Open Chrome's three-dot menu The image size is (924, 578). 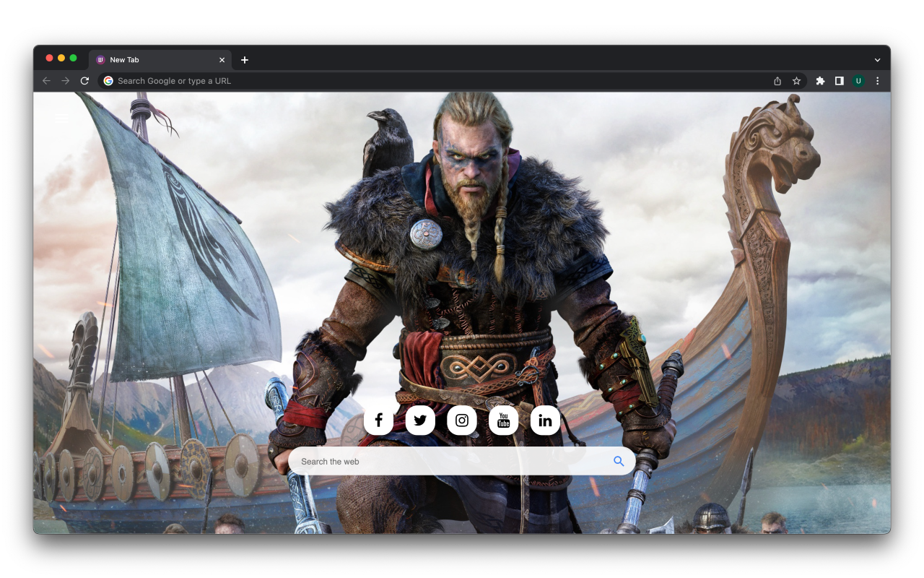[x=877, y=81]
